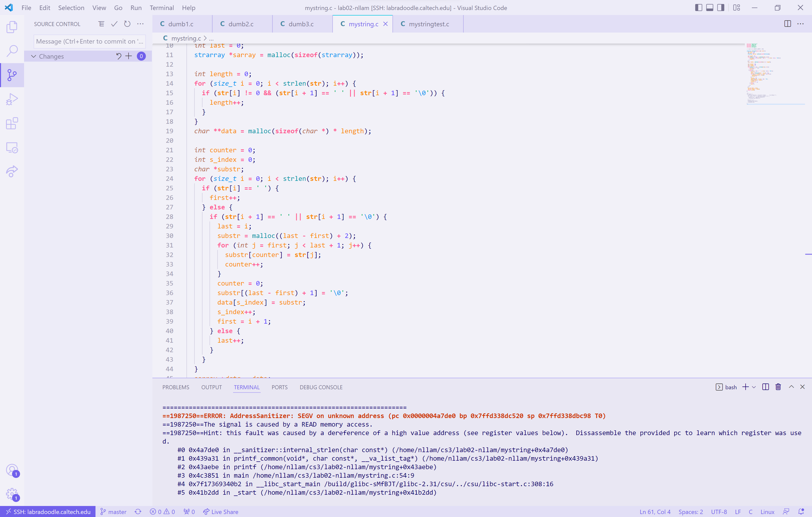Open the Terminal menu

[162, 8]
